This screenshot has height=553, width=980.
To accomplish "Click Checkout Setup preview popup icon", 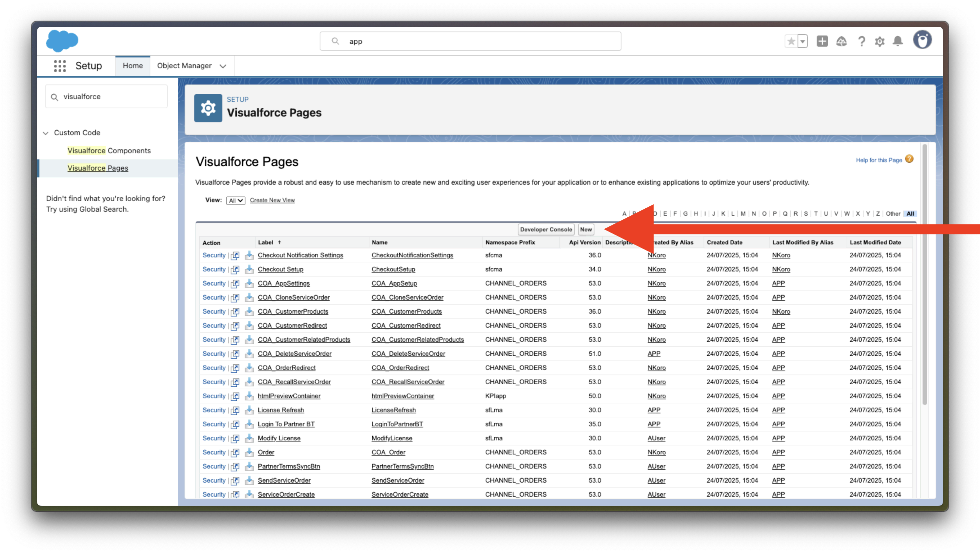I will click(235, 269).
